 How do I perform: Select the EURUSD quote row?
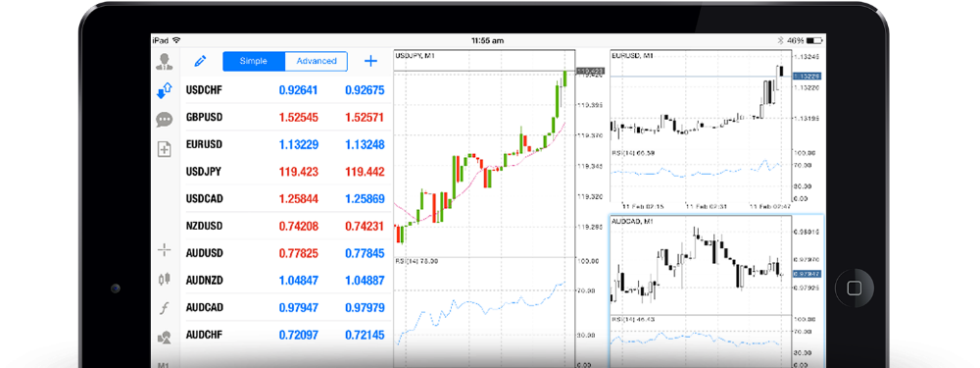pos(286,144)
